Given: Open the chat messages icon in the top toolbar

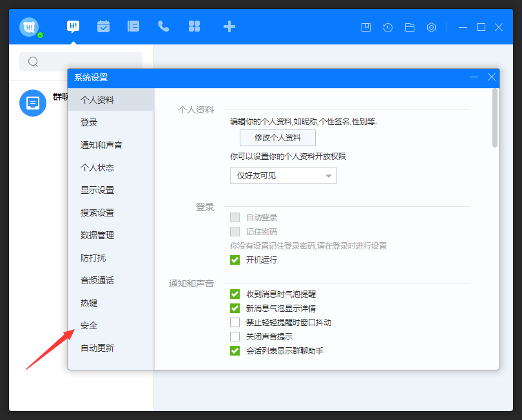Looking at the screenshot, I should [72, 26].
